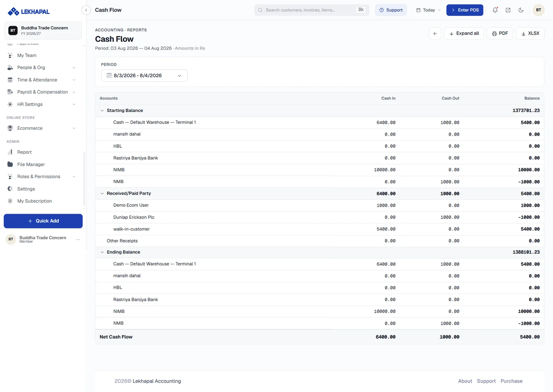Screen dimensions: 553x392
Task: Click the sidebar scrollbar
Action: click(84, 180)
